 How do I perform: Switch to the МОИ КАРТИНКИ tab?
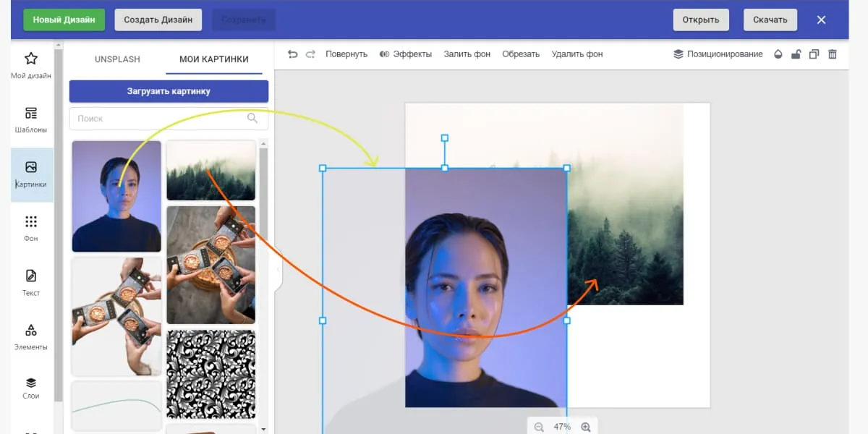214,59
